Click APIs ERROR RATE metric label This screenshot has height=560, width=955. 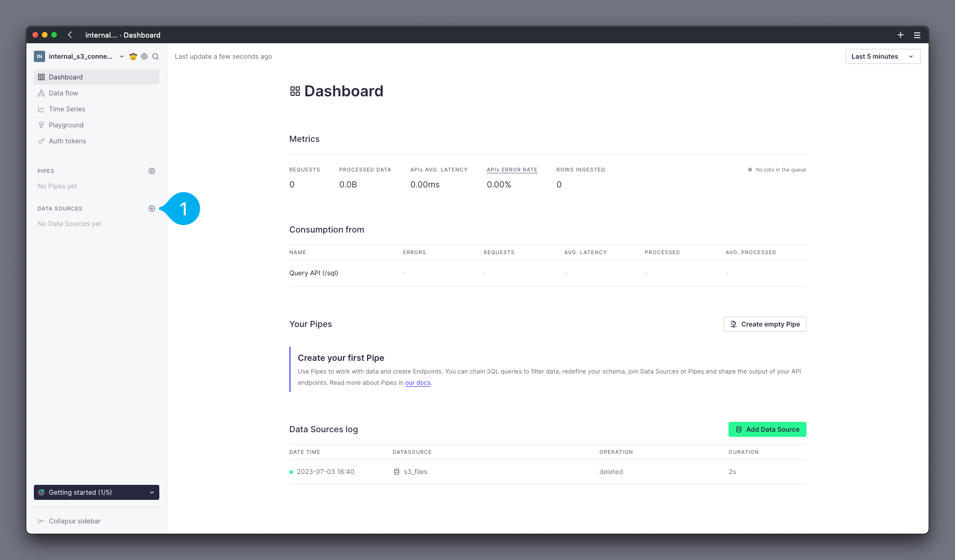[512, 170]
